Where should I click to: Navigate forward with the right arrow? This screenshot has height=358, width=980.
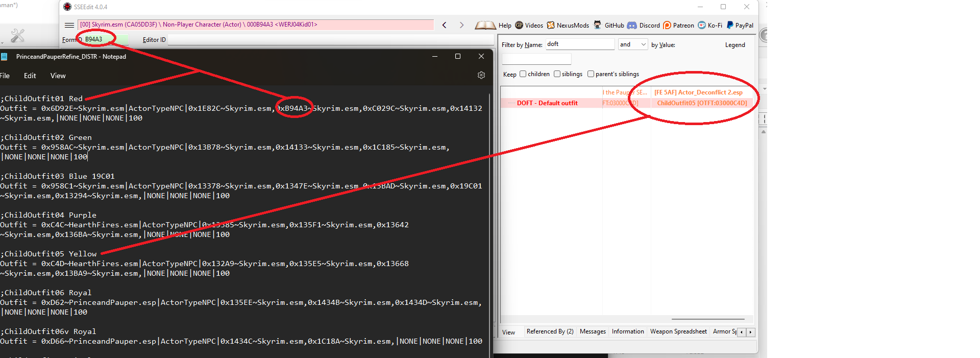tap(461, 25)
